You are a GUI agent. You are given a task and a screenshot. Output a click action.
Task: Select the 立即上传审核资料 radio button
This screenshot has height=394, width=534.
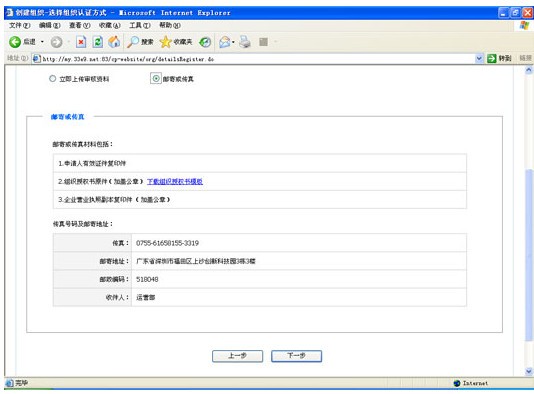tap(52, 79)
